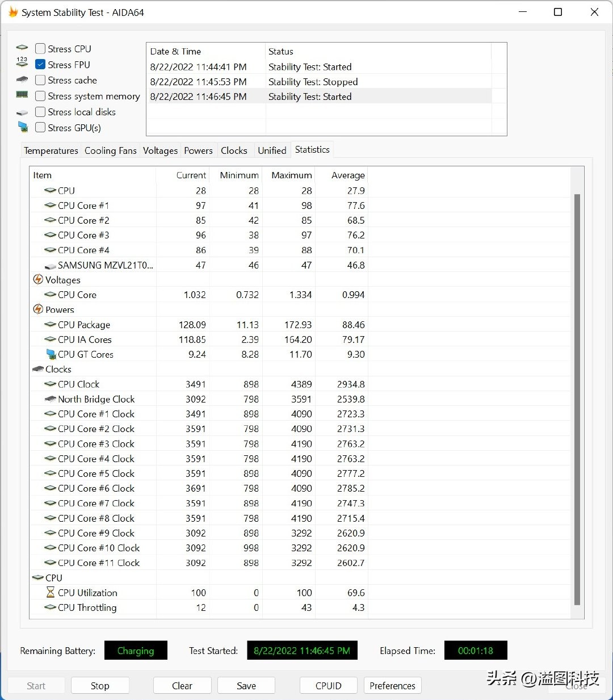Open the Unified tab
Image resolution: width=613 pixels, height=700 pixels.
click(x=272, y=150)
